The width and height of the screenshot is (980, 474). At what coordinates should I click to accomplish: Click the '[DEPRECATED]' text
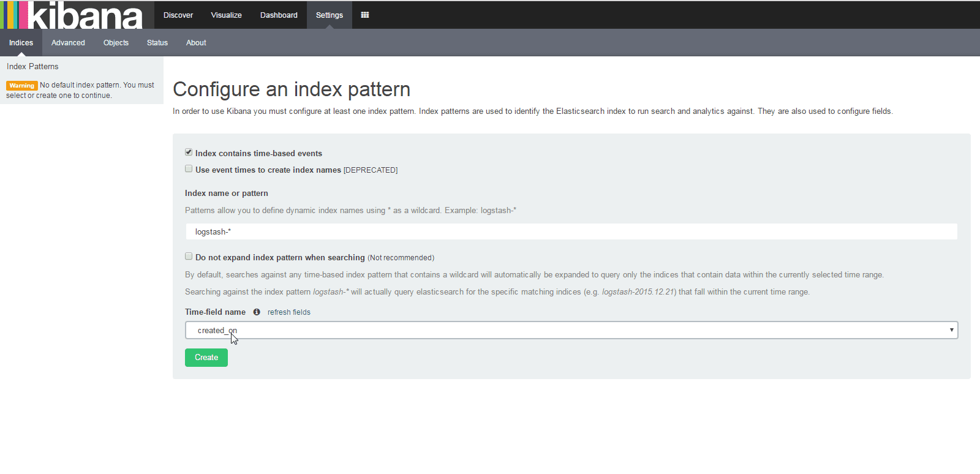[x=371, y=170]
